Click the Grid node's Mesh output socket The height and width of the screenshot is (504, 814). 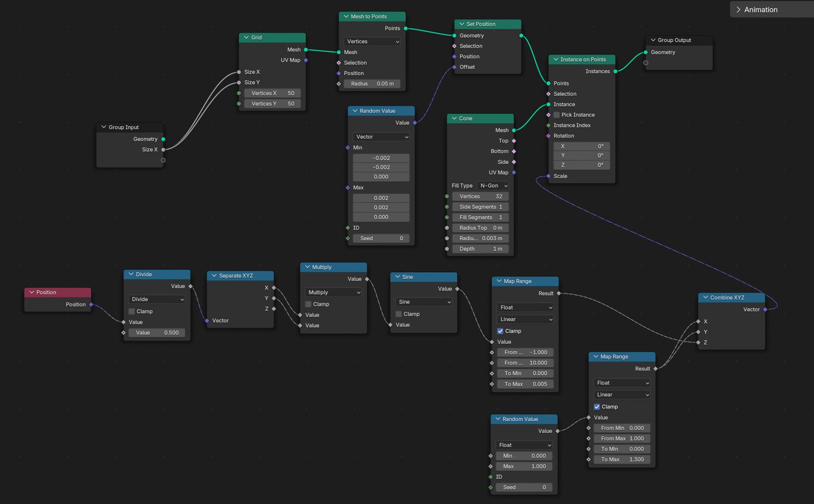pyautogui.click(x=306, y=50)
